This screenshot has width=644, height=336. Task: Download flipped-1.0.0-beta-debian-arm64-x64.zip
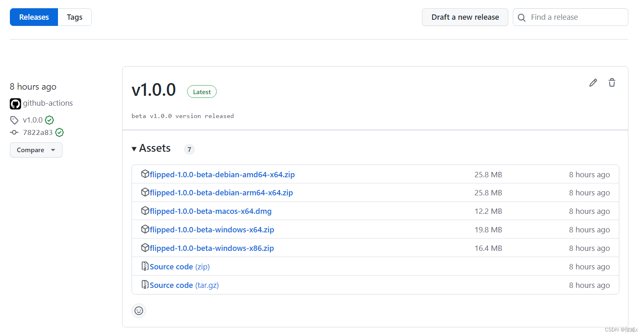pyautogui.click(x=221, y=193)
